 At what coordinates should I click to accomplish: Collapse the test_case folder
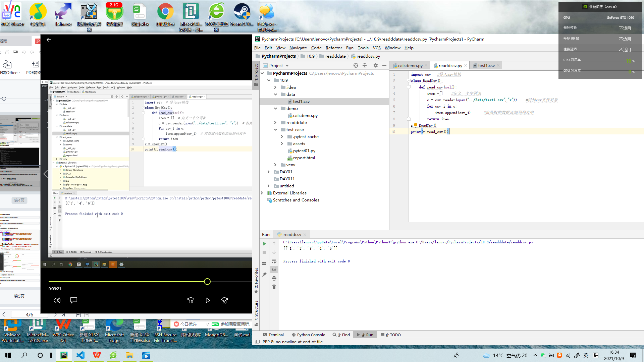tap(275, 130)
